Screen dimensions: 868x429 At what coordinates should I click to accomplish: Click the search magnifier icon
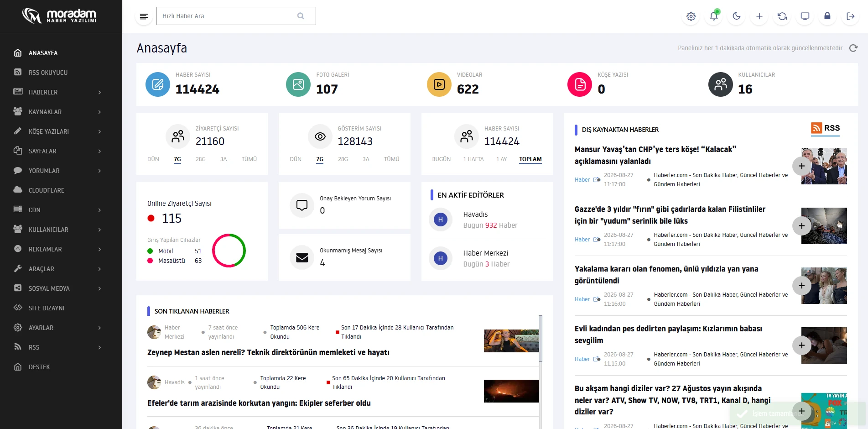point(301,16)
